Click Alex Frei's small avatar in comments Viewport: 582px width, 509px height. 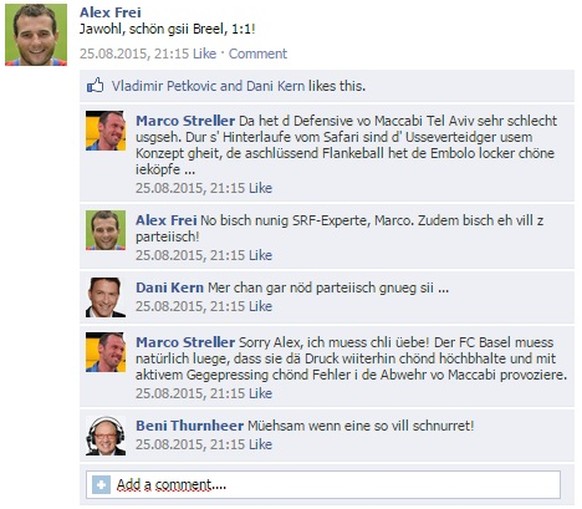(x=106, y=230)
